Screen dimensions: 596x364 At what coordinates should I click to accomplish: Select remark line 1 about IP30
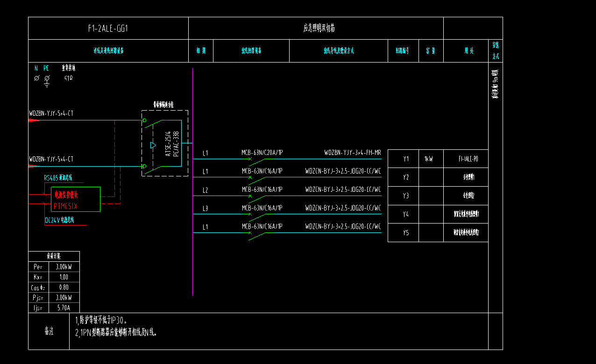[101, 321]
